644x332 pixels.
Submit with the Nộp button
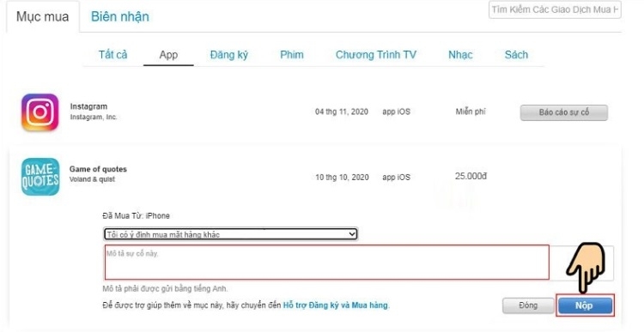pos(585,305)
